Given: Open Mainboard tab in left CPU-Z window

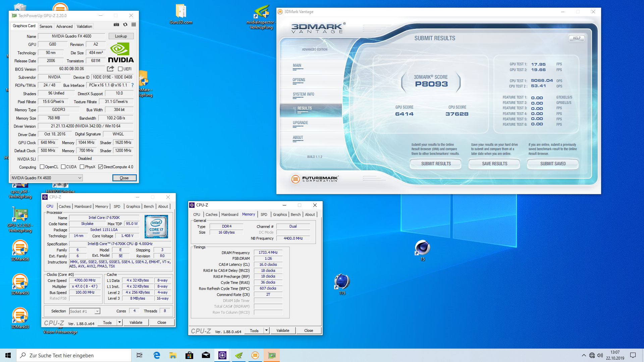Looking at the screenshot, I should click(x=83, y=206).
